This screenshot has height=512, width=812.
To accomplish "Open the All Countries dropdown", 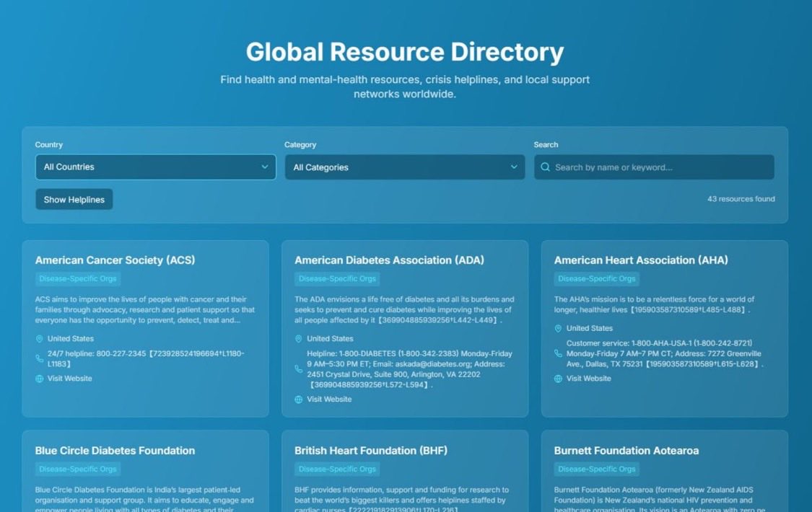I will tap(155, 167).
